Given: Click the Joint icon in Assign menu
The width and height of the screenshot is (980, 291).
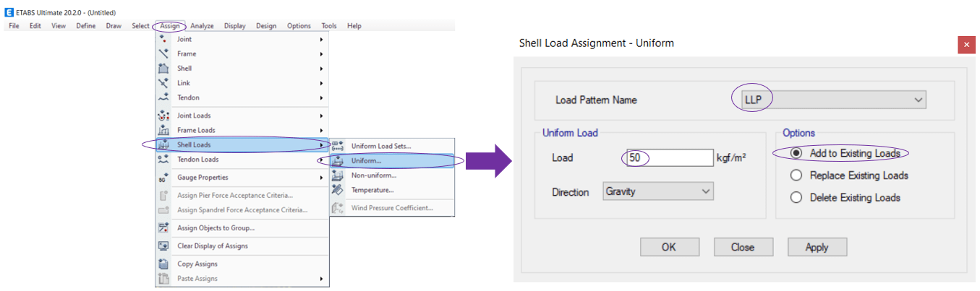Looking at the screenshot, I should [x=163, y=39].
